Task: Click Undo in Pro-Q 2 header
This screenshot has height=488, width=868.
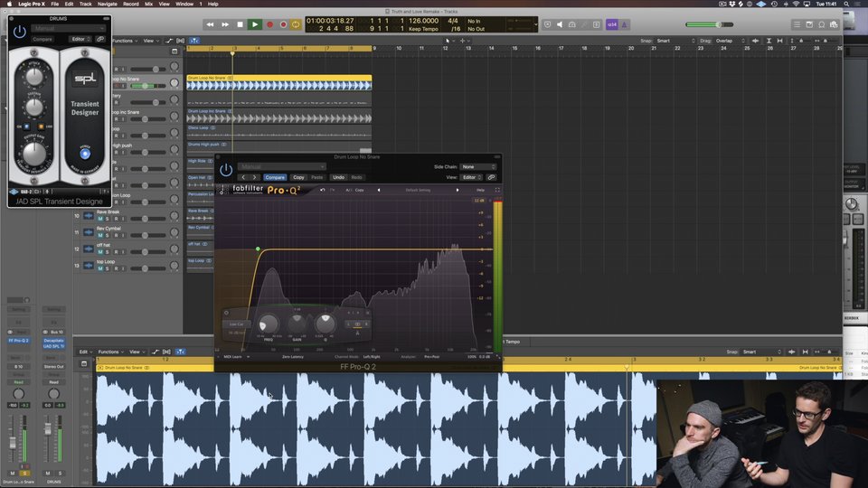Action: pos(338,178)
